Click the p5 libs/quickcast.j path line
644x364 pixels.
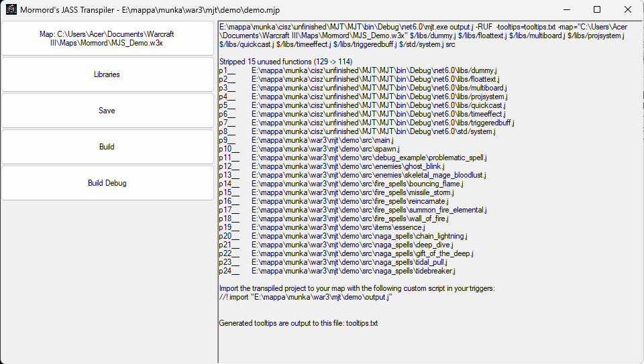pyautogui.click(x=362, y=105)
